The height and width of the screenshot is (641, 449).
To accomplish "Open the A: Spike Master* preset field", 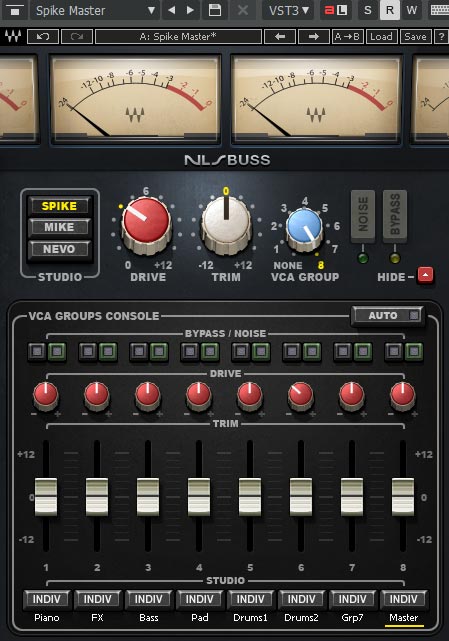I will point(178,36).
